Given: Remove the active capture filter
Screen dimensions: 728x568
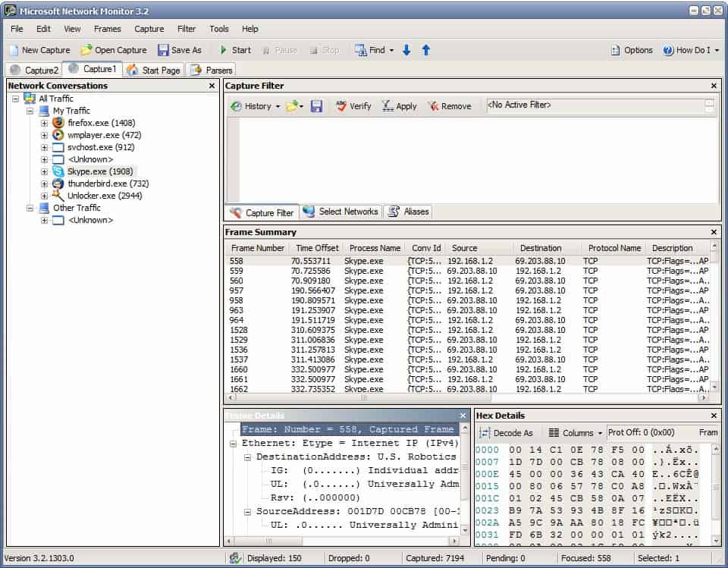Looking at the screenshot, I should pyautogui.click(x=450, y=106).
